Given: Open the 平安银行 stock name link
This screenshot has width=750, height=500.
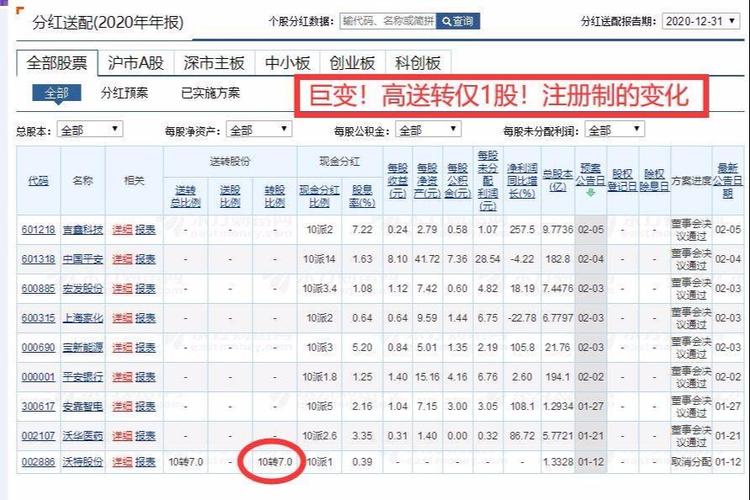Looking at the screenshot, I should 83,377.
